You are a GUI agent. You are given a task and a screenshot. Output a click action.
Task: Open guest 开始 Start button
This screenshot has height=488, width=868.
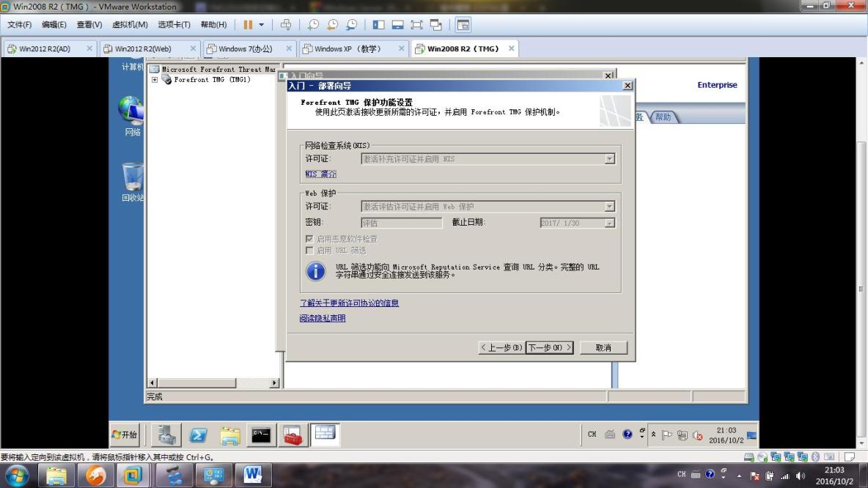click(x=124, y=435)
